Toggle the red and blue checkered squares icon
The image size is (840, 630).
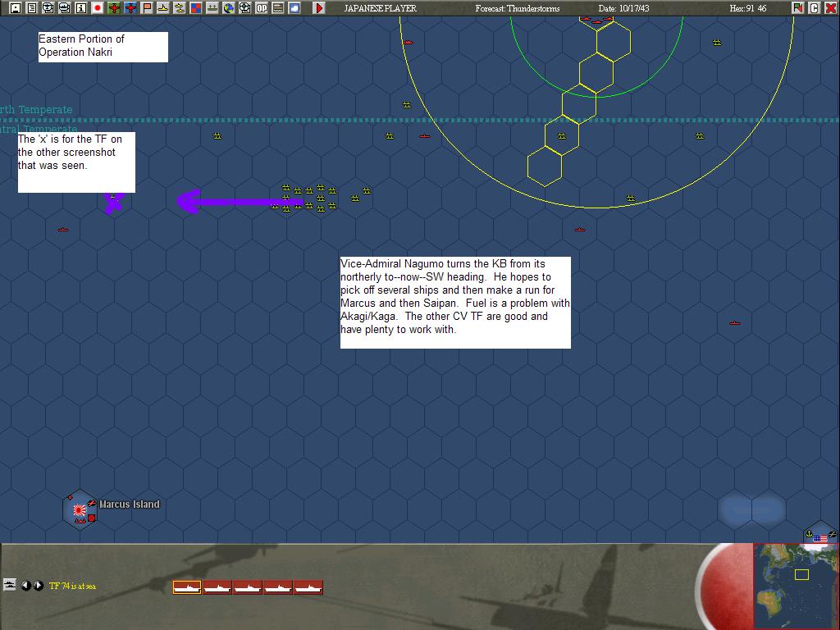(x=196, y=8)
